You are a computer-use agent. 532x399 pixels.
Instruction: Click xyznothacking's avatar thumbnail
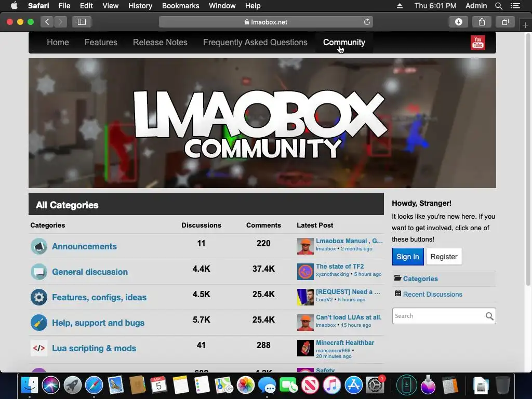click(x=305, y=272)
